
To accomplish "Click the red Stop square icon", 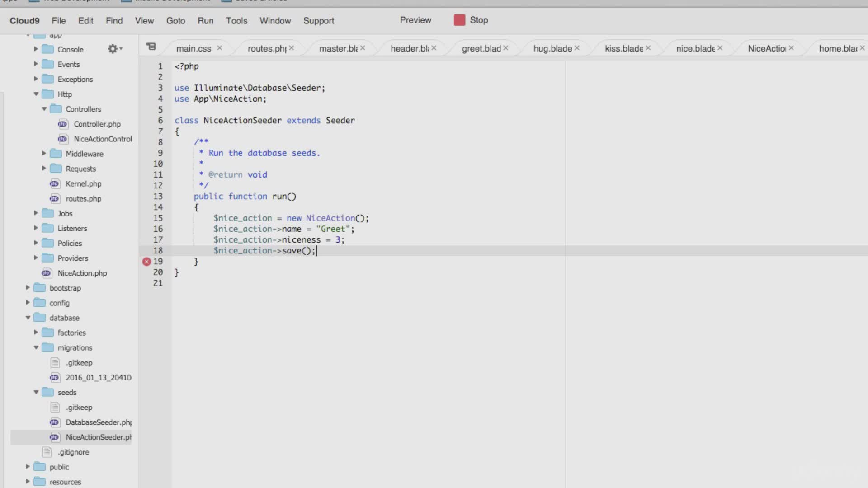I will [x=459, y=20].
